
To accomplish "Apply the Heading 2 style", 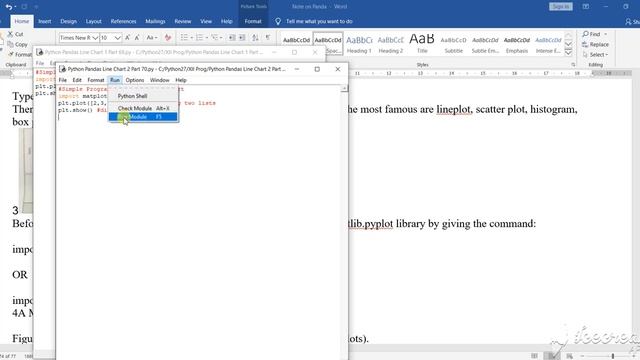I will click(391, 44).
